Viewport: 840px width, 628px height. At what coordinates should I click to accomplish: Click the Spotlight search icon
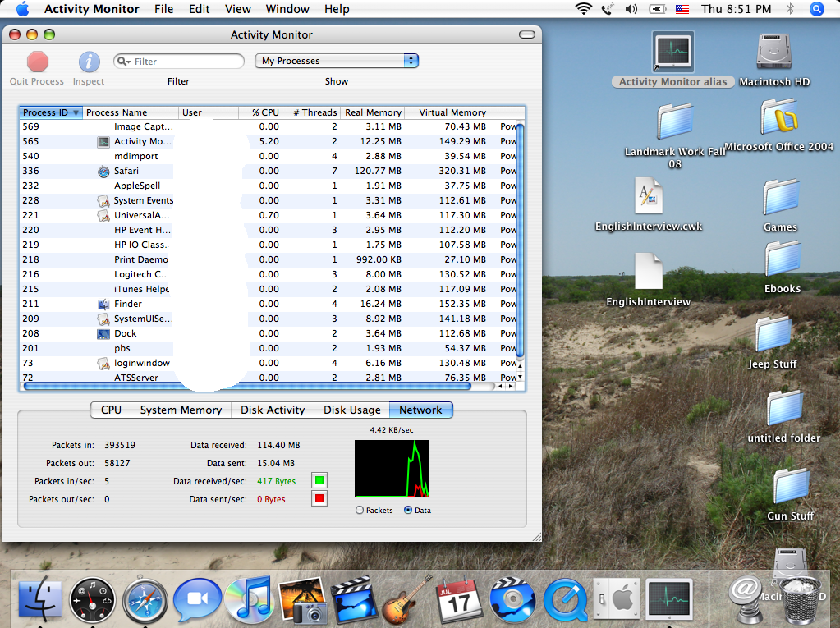point(816,9)
